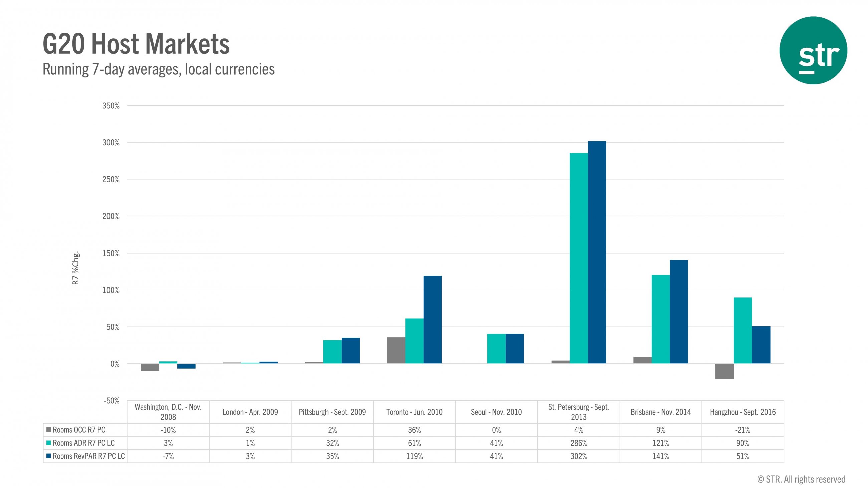The width and height of the screenshot is (868, 488).
Task: Click the gray Rooms OCC legend square
Action: 48,430
